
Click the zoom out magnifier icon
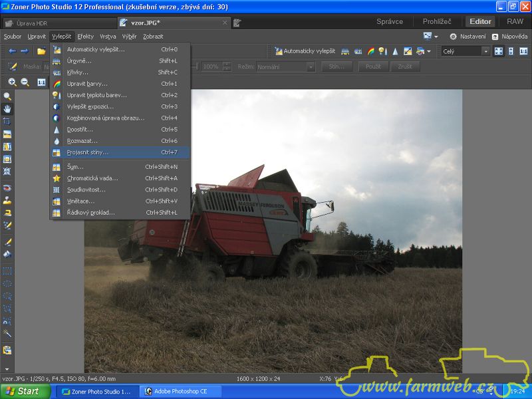[x=25, y=82]
